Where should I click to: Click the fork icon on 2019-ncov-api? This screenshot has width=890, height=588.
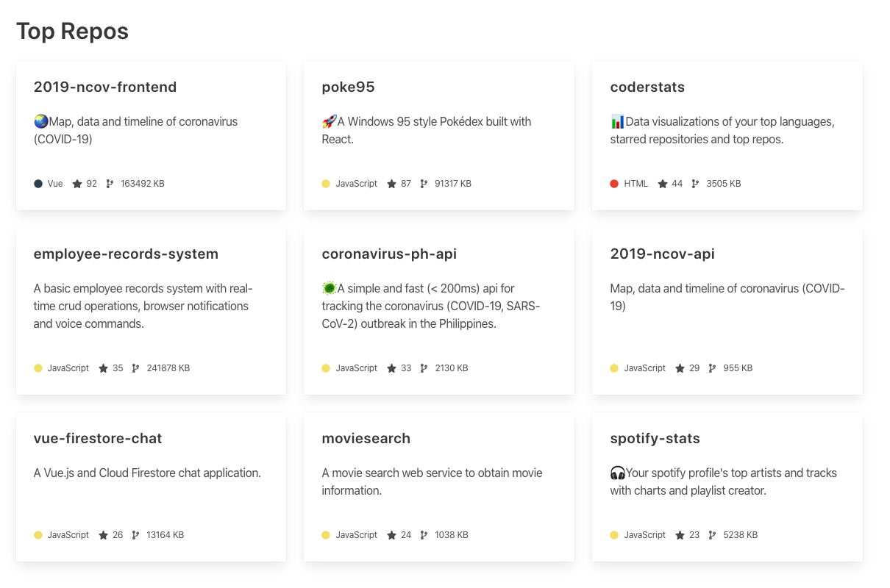713,367
